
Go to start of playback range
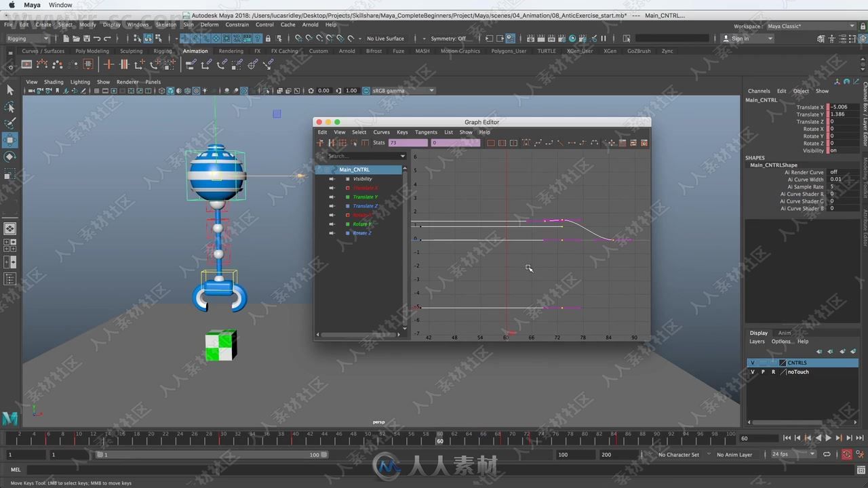pyautogui.click(x=787, y=439)
